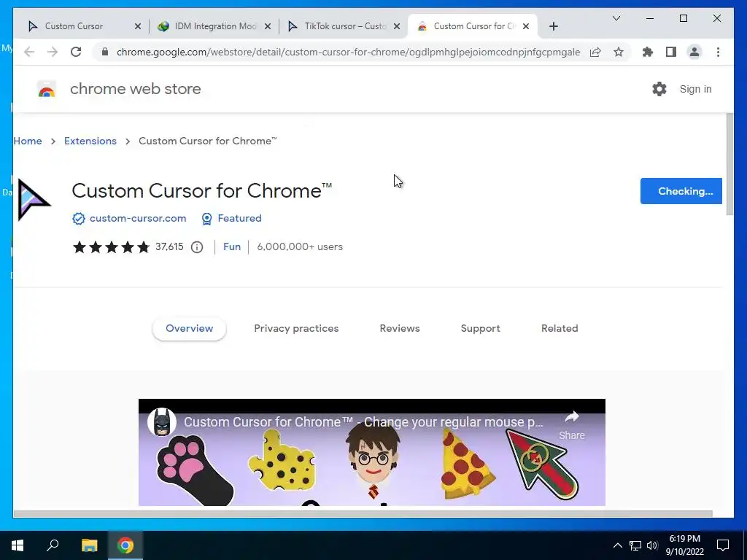Open the volume tray icon
Viewport: 747px width, 560px height.
click(x=652, y=545)
